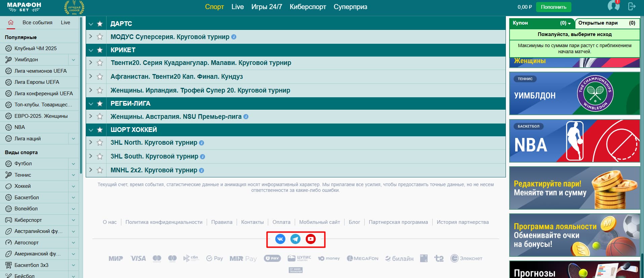Click the Киберспорт gamepad icon
644x278 pixels.
tap(8, 220)
